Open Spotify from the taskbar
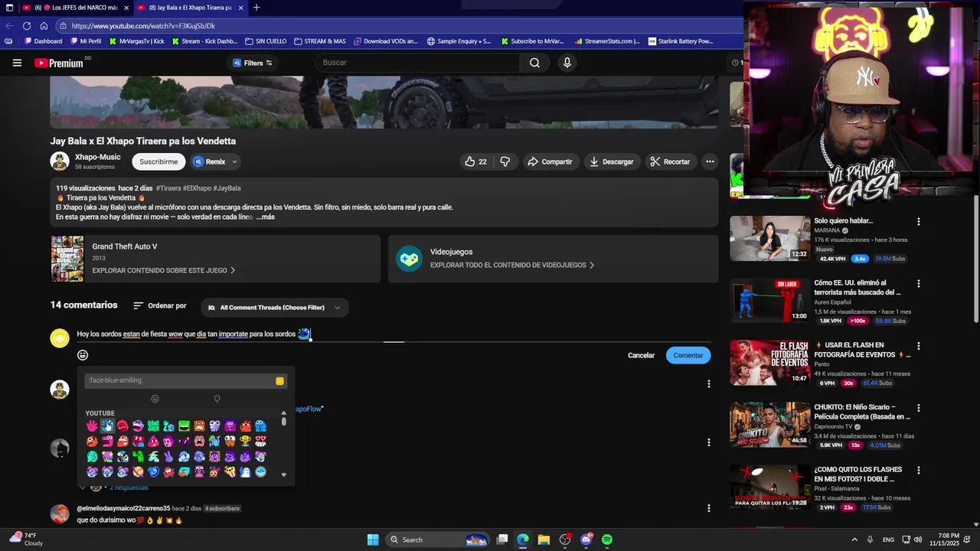 pyautogui.click(x=607, y=540)
